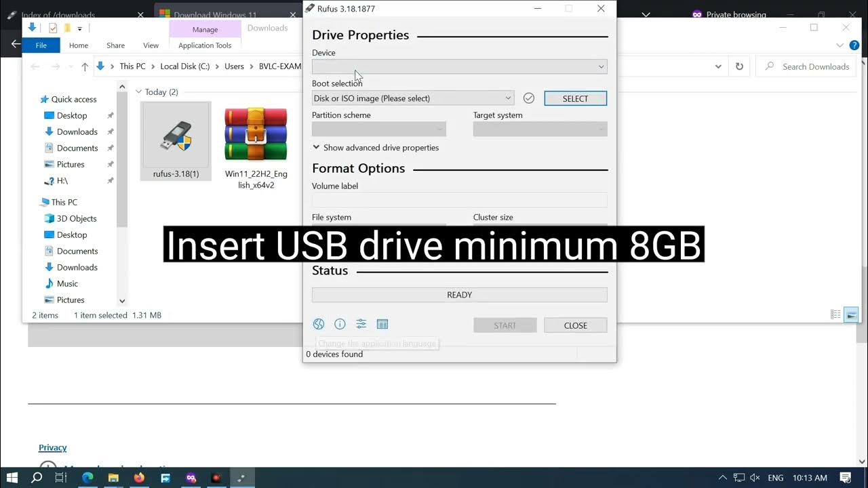Open the notification center icon

pos(846,478)
